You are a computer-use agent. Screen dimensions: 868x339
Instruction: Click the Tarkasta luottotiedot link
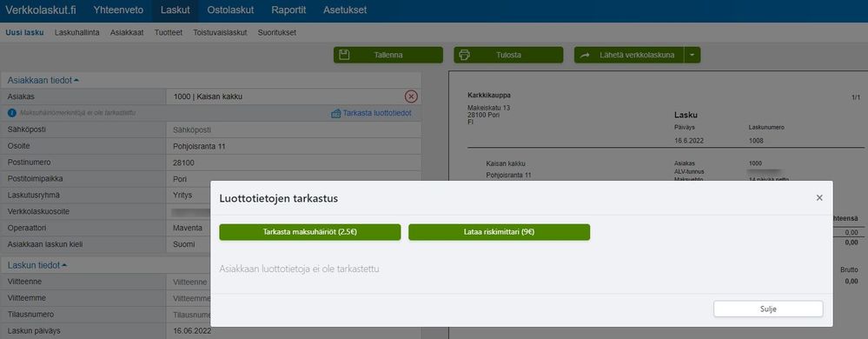[x=377, y=113]
